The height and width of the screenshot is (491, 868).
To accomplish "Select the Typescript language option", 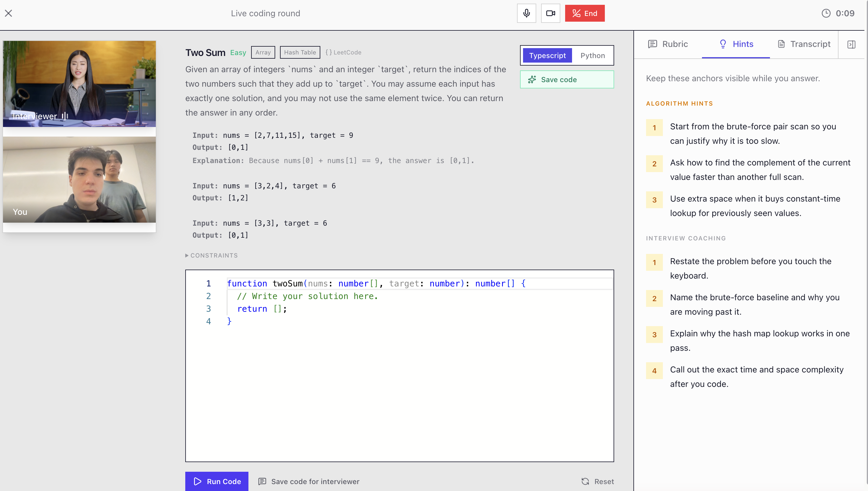I will coord(547,55).
